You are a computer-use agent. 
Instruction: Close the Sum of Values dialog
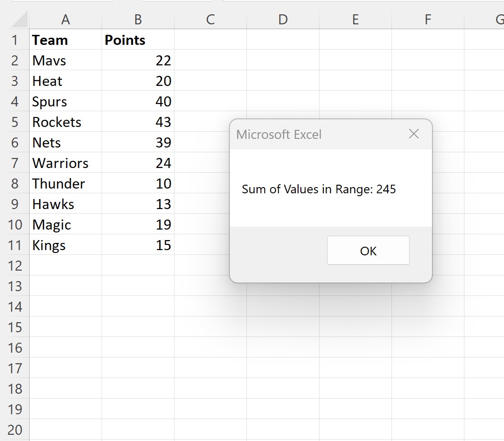point(413,134)
